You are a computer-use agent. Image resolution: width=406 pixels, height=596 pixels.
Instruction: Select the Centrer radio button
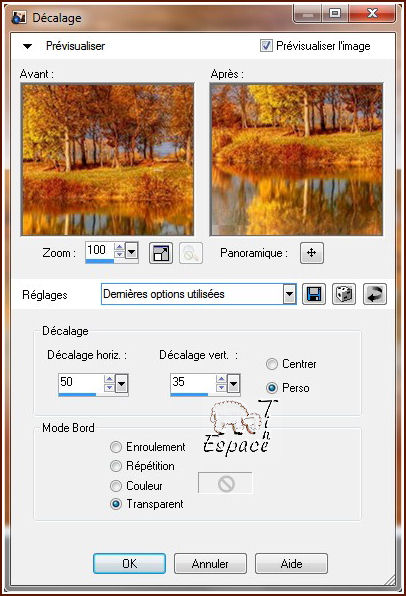pos(272,364)
